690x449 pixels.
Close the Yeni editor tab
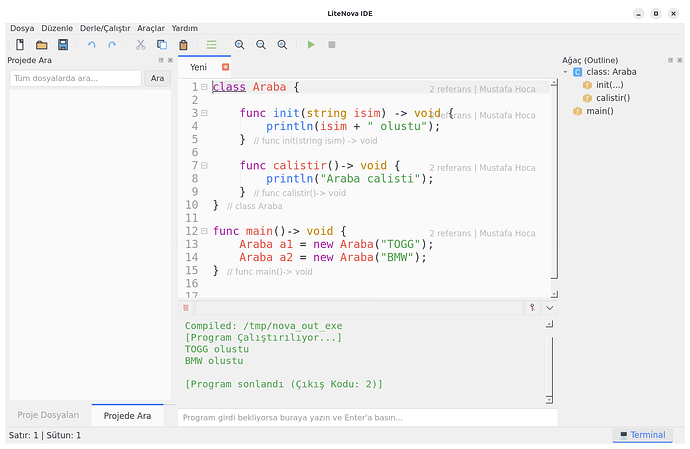[225, 67]
